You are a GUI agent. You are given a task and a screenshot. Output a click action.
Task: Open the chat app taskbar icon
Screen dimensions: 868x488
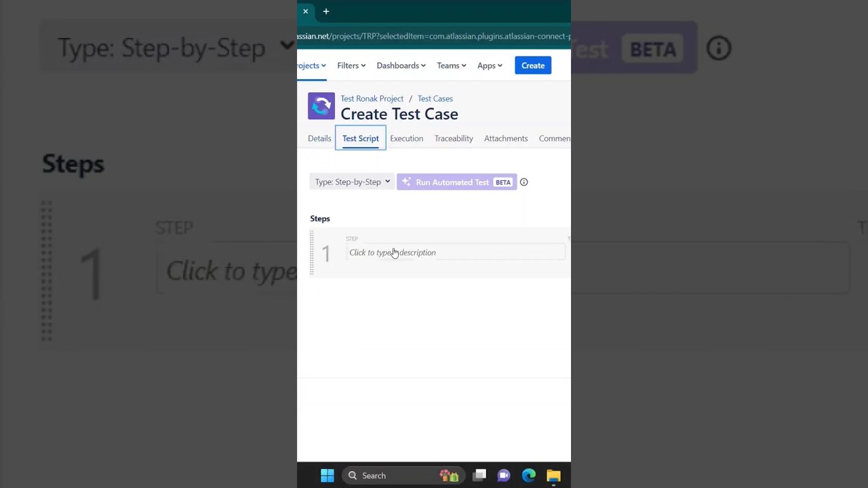click(x=504, y=476)
